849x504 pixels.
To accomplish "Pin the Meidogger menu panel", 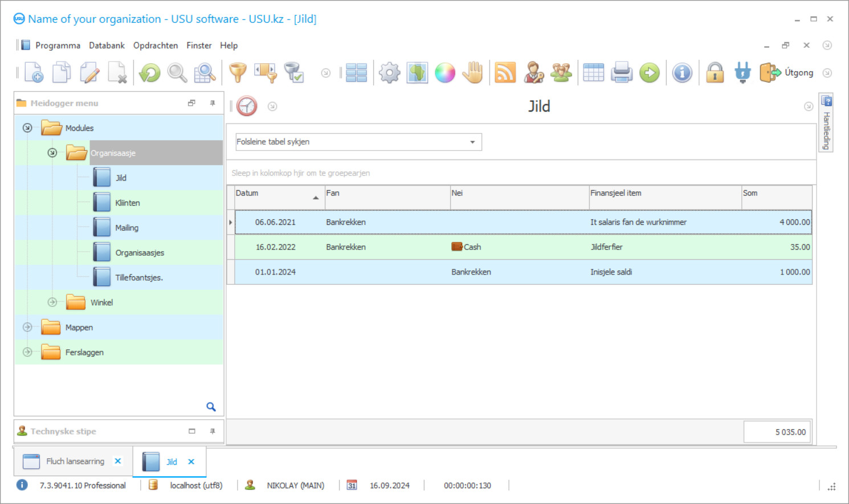I will coord(213,103).
